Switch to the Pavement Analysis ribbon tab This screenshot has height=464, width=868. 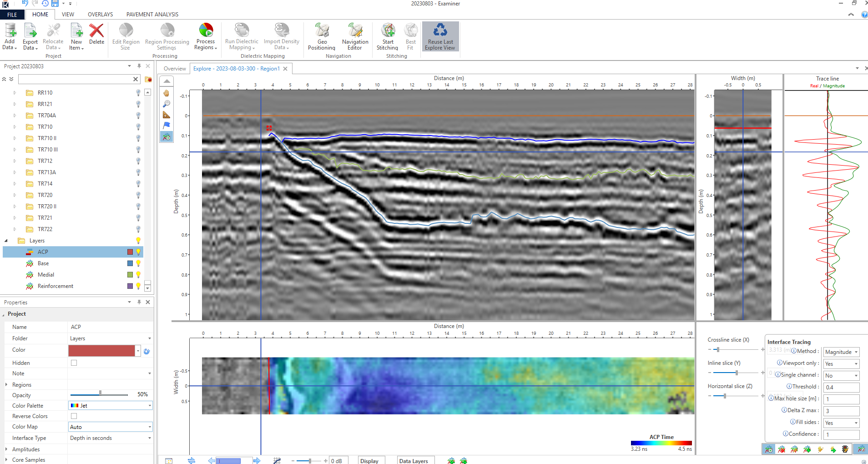pos(152,15)
